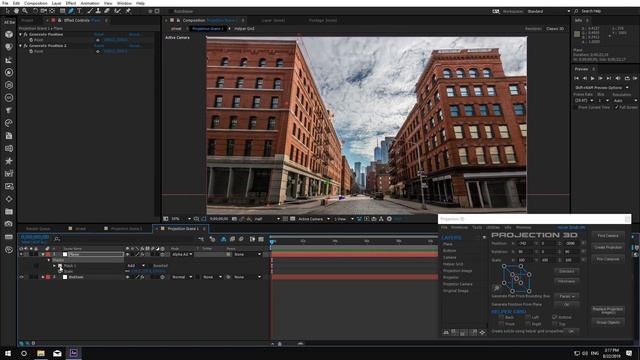Open the Mail app from the taskbar
Image resolution: width=640 pixels, height=360 pixels.
57,353
